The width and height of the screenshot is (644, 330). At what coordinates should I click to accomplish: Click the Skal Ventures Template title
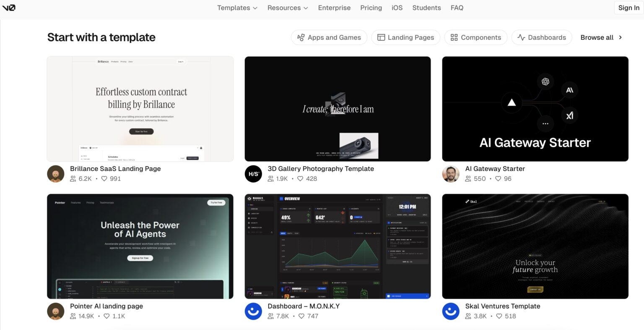pyautogui.click(x=503, y=306)
